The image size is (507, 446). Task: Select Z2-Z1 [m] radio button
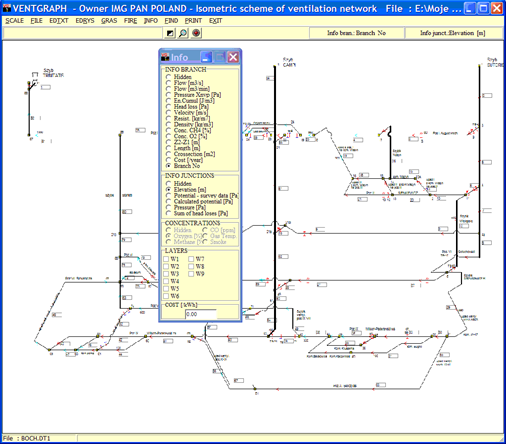pyautogui.click(x=168, y=142)
